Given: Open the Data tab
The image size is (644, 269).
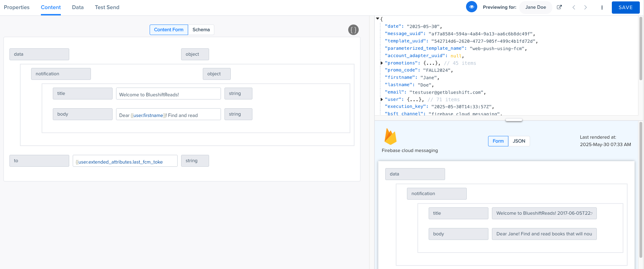Looking at the screenshot, I should coord(78,7).
